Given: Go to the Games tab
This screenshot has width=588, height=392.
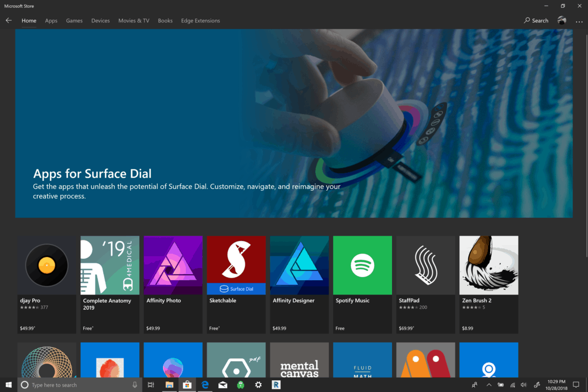Looking at the screenshot, I should [74, 21].
